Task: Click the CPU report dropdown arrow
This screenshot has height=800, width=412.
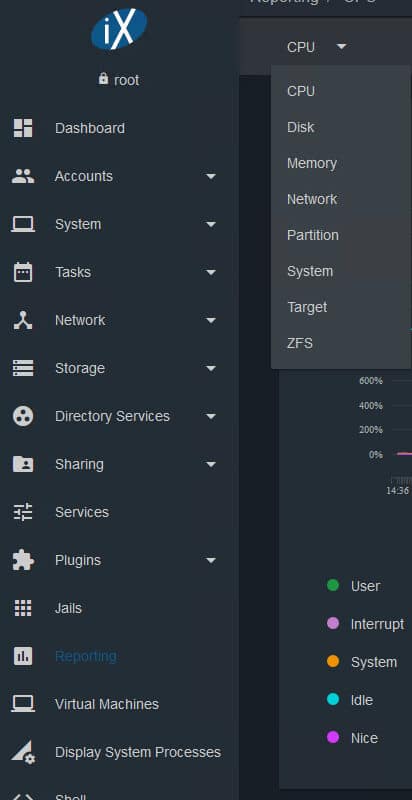Action: click(x=342, y=47)
